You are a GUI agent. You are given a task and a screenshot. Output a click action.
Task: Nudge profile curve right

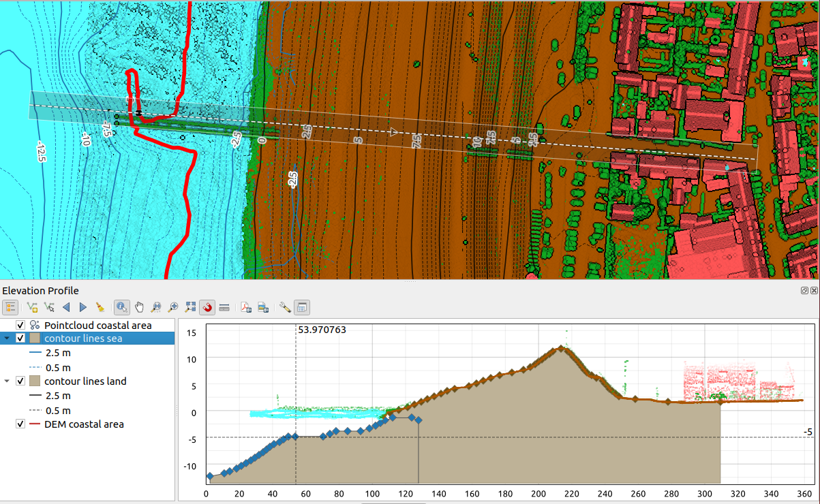tap(82, 307)
